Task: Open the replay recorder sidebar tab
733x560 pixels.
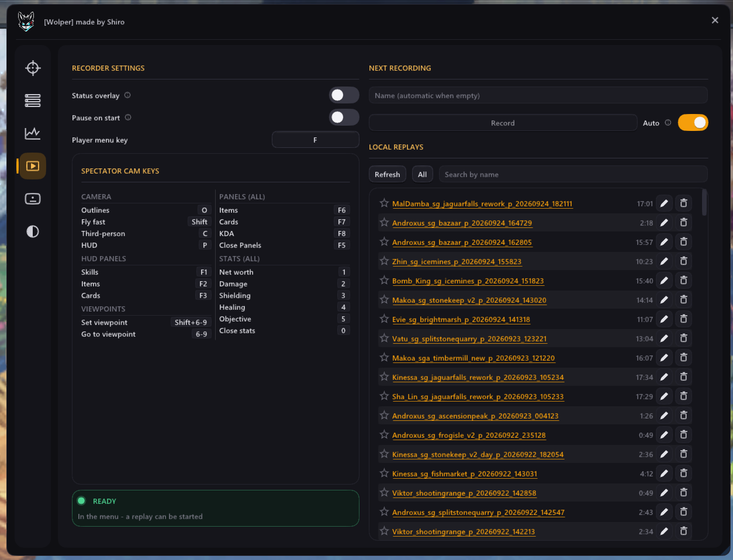Action: click(33, 166)
